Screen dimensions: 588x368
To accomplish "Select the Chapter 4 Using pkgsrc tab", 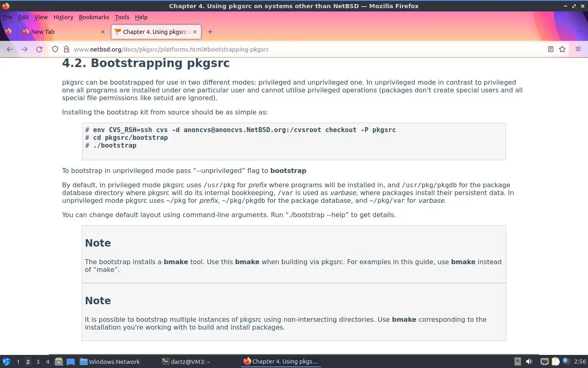I will tap(156, 32).
